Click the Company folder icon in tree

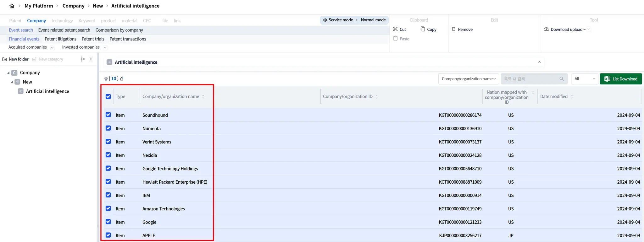14,73
